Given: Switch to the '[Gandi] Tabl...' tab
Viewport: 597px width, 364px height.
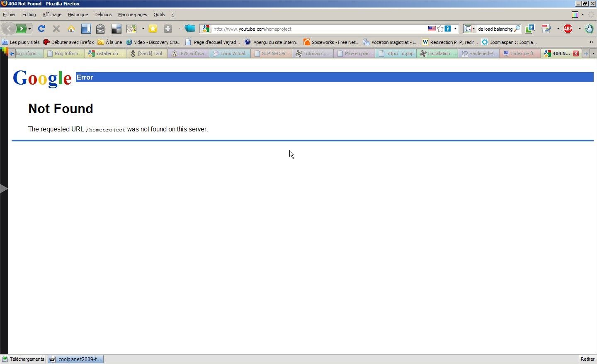Looking at the screenshot, I should [x=147, y=53].
